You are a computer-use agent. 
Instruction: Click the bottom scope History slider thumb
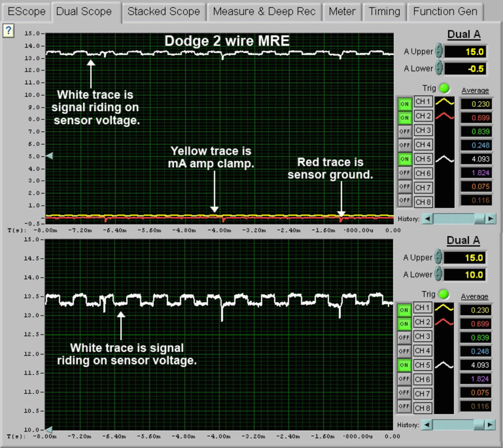point(479,425)
